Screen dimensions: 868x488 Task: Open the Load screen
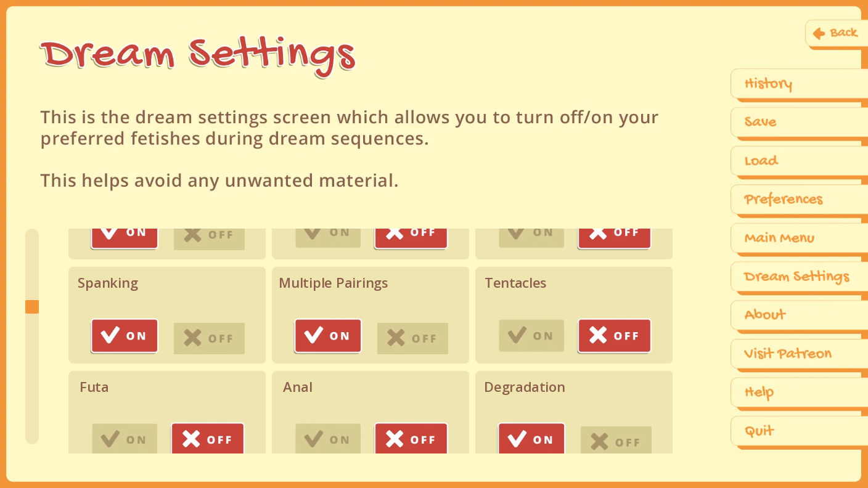pyautogui.click(x=761, y=161)
